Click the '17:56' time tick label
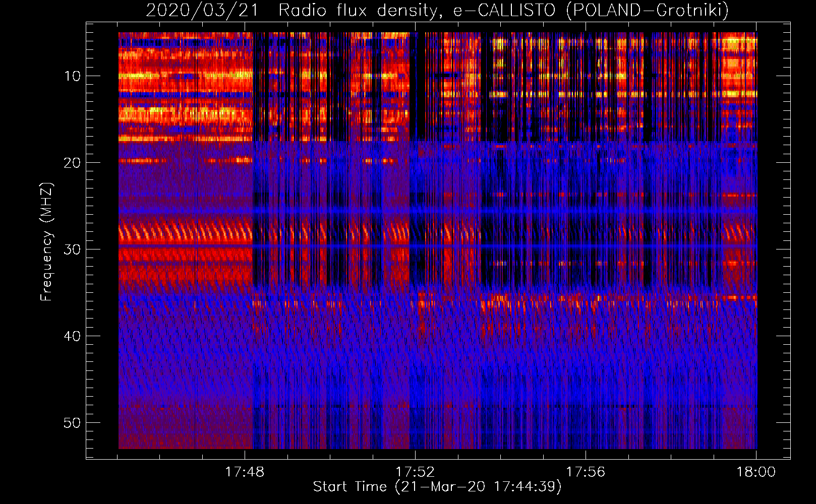 click(586, 472)
